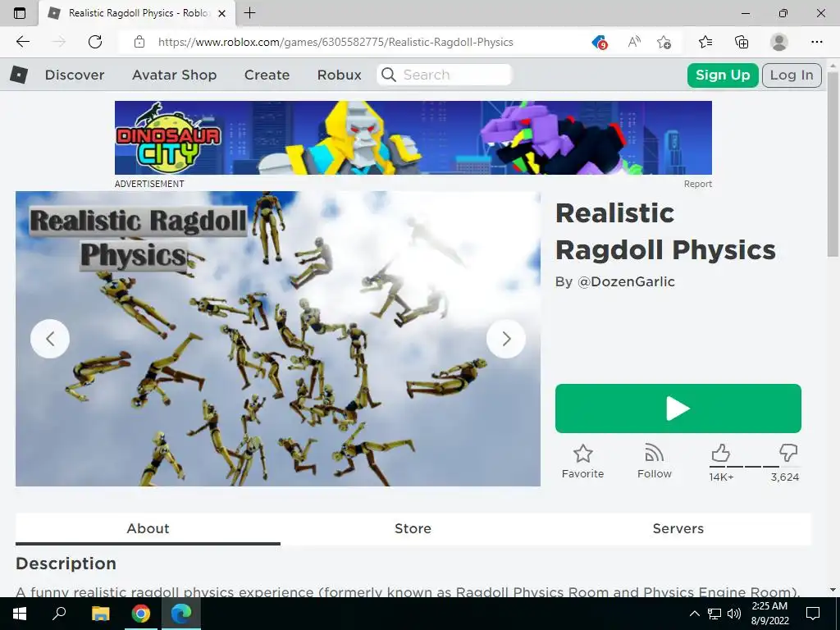Add this page to favorites star icon

(x=664, y=42)
